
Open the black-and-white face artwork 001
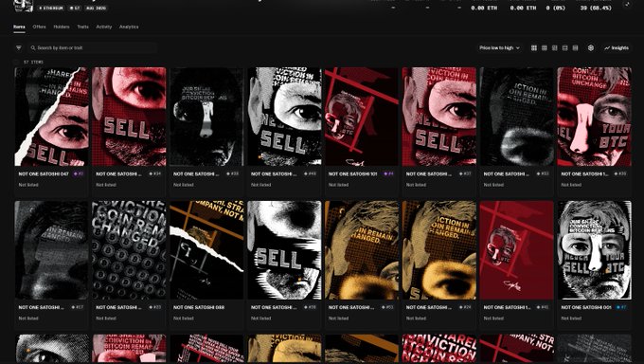pyautogui.click(x=595, y=250)
